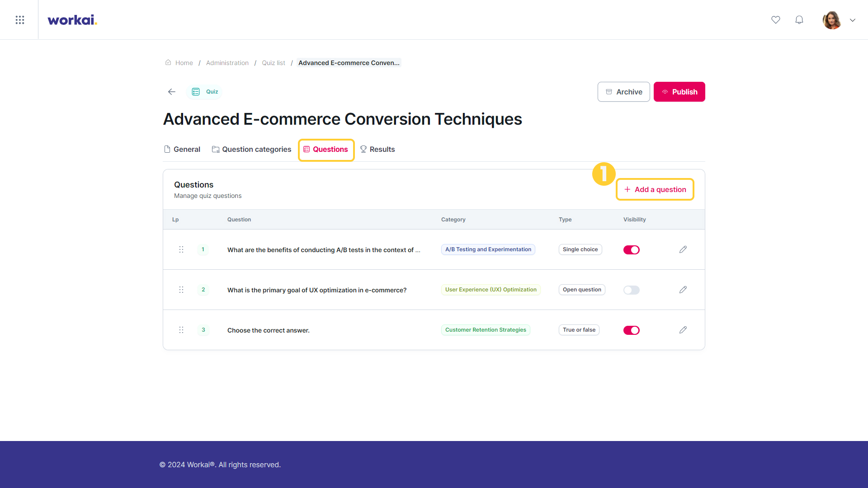This screenshot has height=488, width=868.
Task: Grab drag handle for question 1
Action: pyautogui.click(x=181, y=249)
